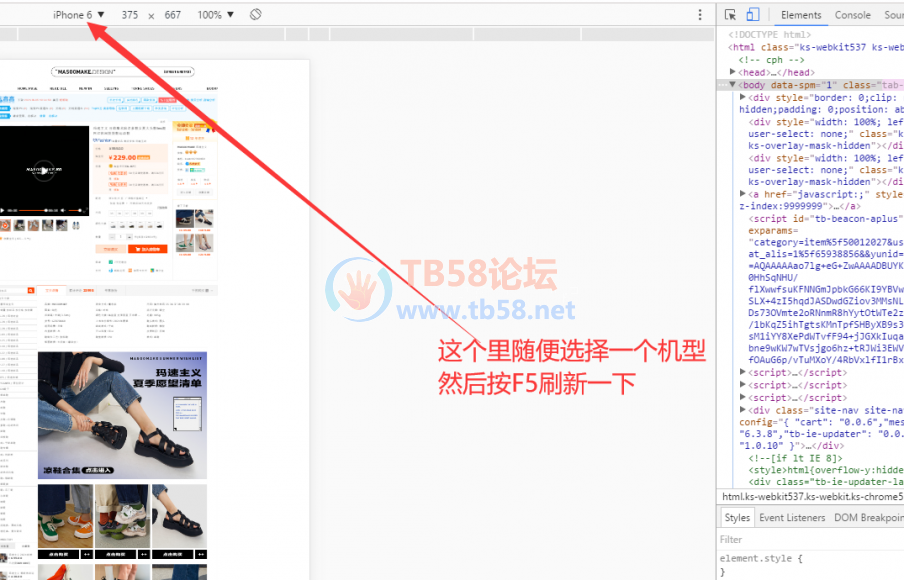
Task: Select the cph comment line
Action: click(x=771, y=60)
